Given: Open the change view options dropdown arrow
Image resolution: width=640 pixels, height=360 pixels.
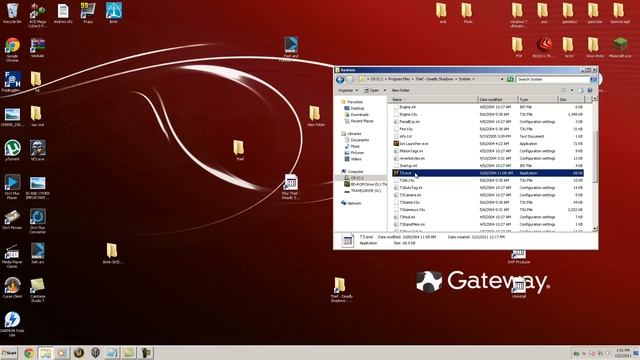Looking at the screenshot, I should coord(571,90).
